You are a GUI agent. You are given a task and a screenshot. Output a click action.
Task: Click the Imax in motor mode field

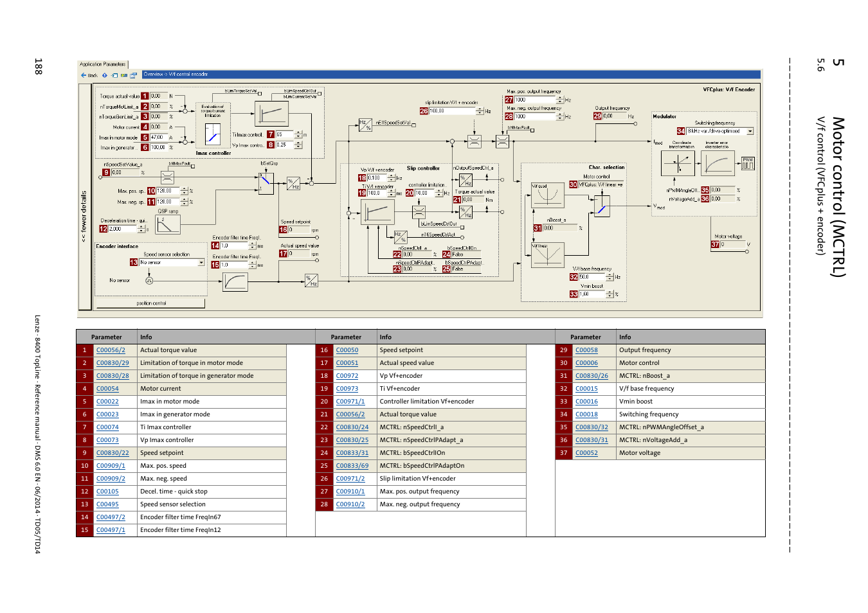point(158,137)
